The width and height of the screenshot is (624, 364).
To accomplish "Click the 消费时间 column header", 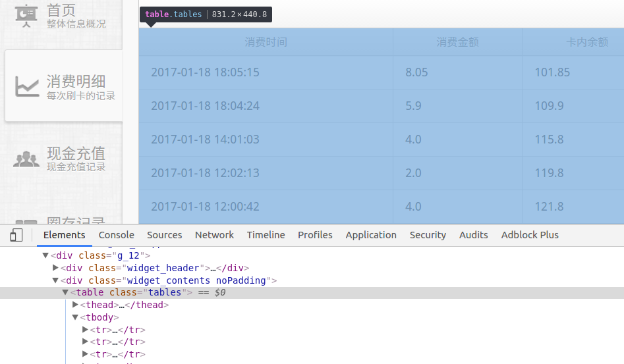I will 266,42.
